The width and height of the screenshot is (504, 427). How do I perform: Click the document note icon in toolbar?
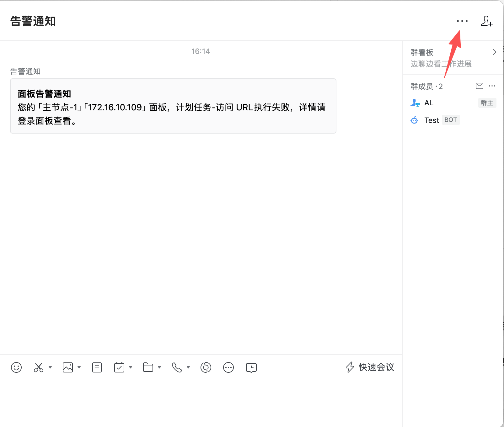97,367
